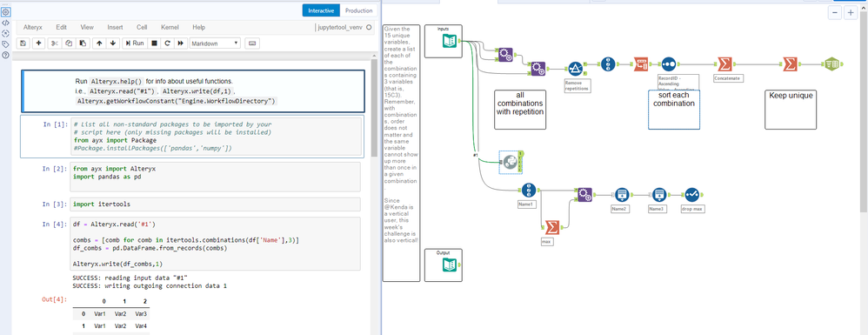Select the green Browse tool at row end
Image resolution: width=868 pixels, height=335 pixels.
[831, 64]
